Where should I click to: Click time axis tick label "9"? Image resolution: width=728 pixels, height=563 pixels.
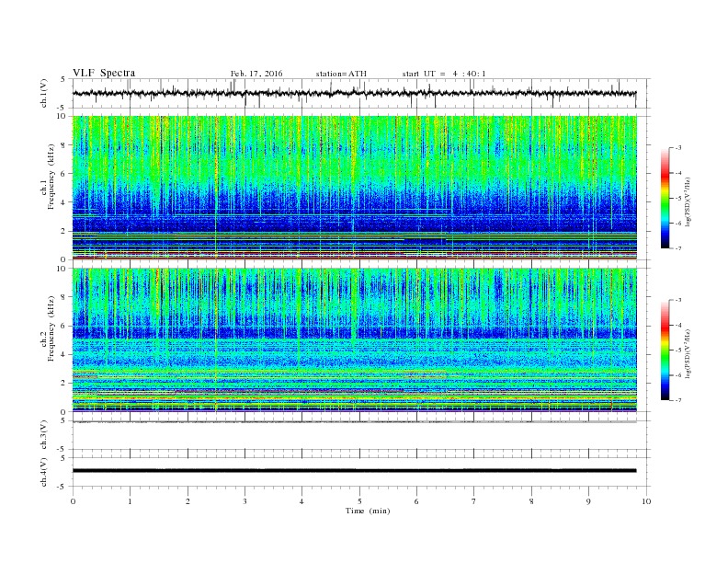(588, 501)
